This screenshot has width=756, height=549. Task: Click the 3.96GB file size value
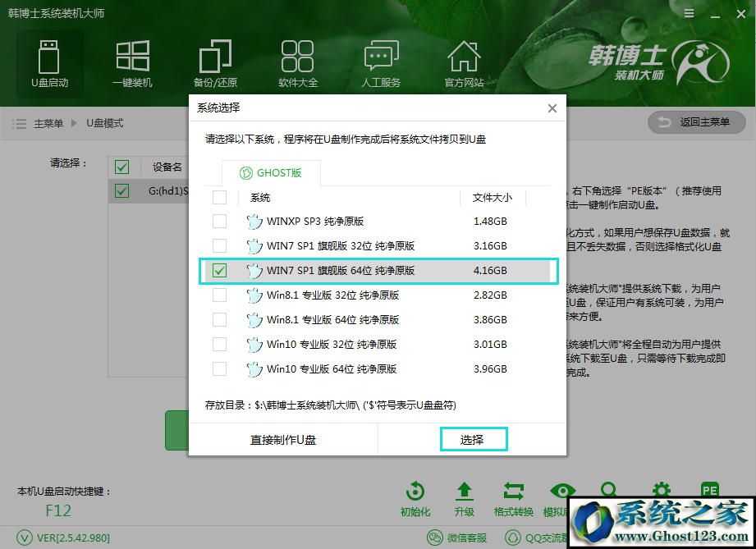[490, 368]
